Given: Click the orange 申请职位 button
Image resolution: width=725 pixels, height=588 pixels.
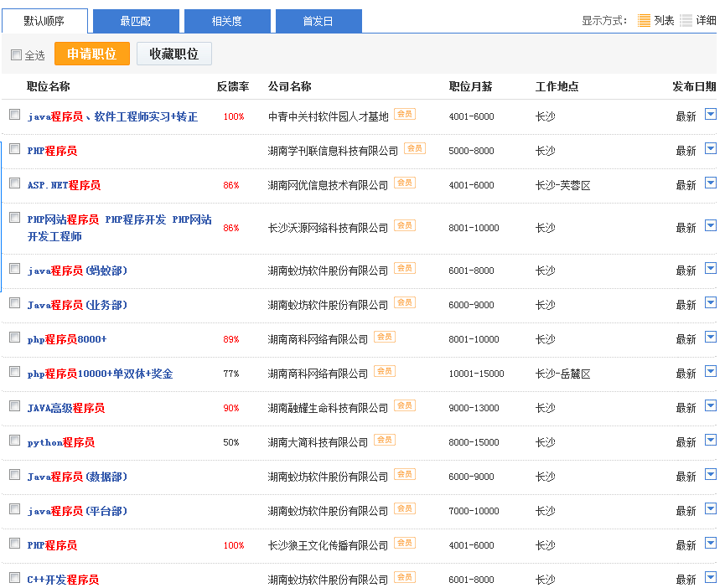Looking at the screenshot, I should [92, 54].
